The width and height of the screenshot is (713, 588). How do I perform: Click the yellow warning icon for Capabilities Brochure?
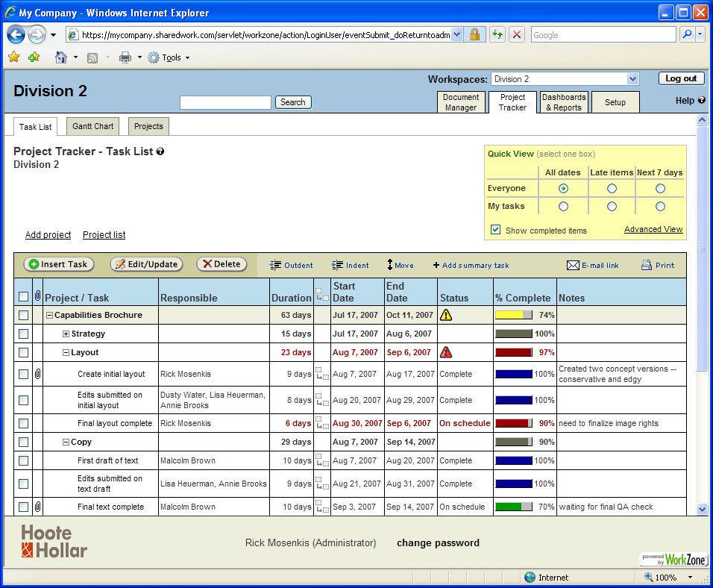tap(446, 315)
